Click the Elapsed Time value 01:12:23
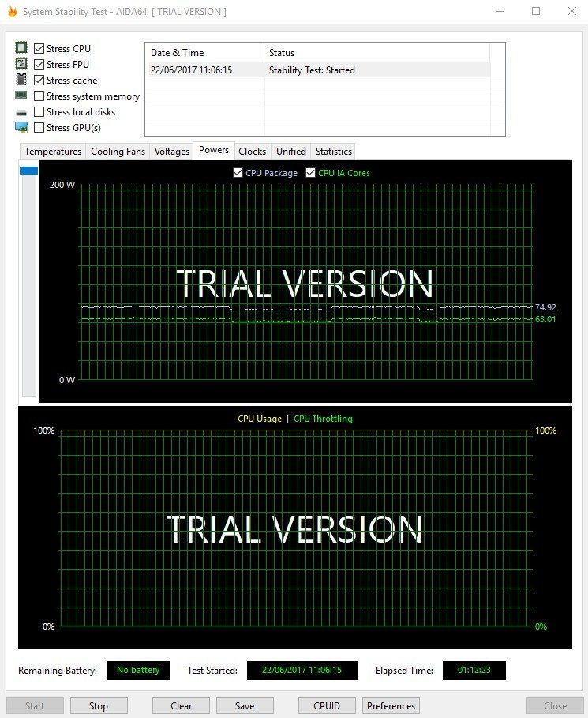This screenshot has height=718, width=588. pyautogui.click(x=474, y=670)
